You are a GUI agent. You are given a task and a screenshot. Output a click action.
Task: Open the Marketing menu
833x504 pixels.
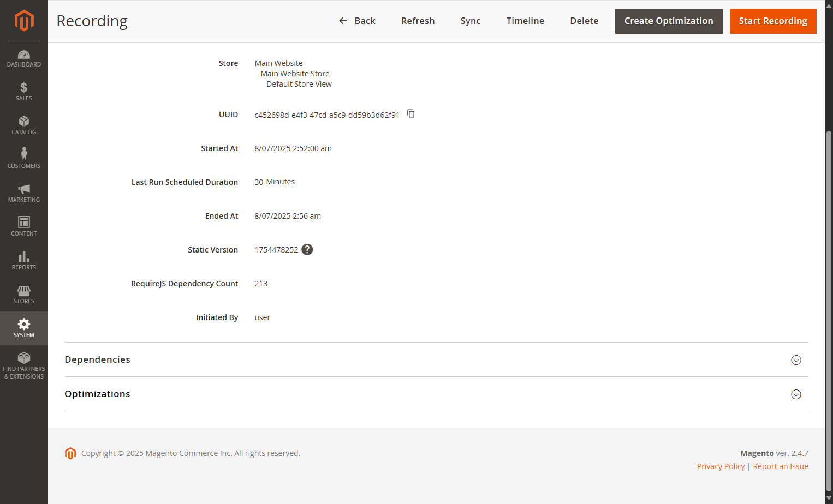coord(24,193)
